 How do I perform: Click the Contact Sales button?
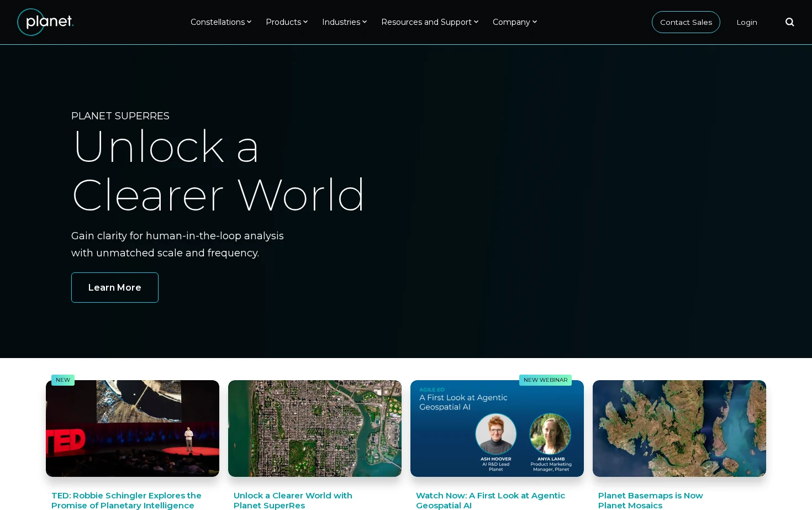(x=686, y=22)
